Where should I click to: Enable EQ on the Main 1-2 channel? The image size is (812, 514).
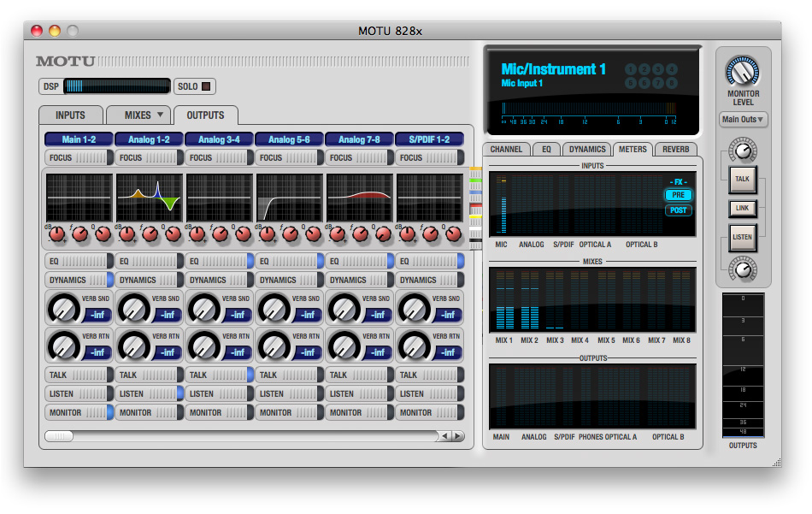coord(79,261)
